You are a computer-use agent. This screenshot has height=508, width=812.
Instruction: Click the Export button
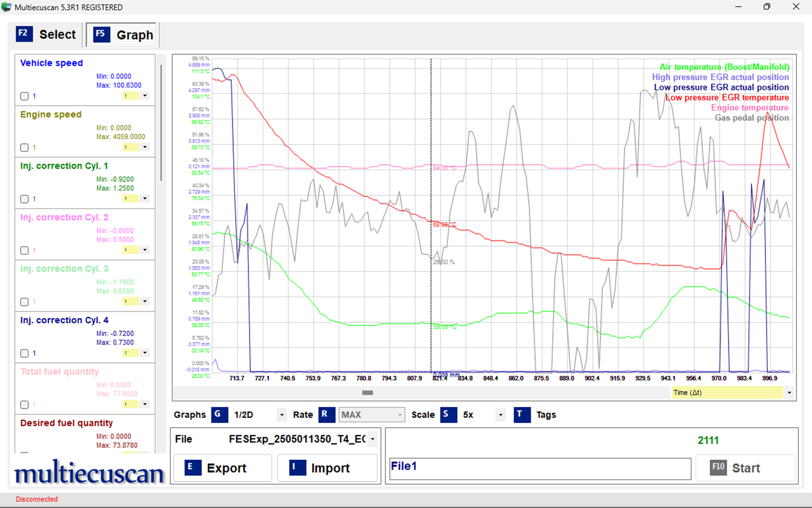pyautogui.click(x=222, y=468)
